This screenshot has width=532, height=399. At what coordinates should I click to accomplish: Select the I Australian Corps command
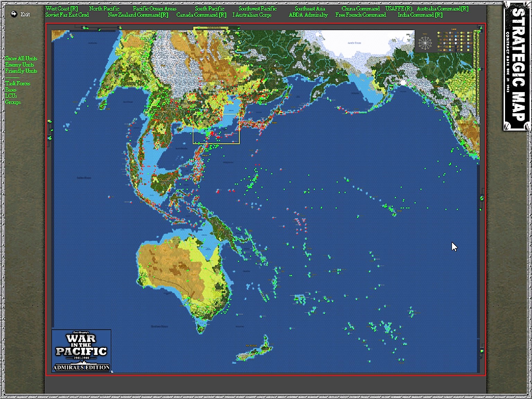pyautogui.click(x=252, y=15)
